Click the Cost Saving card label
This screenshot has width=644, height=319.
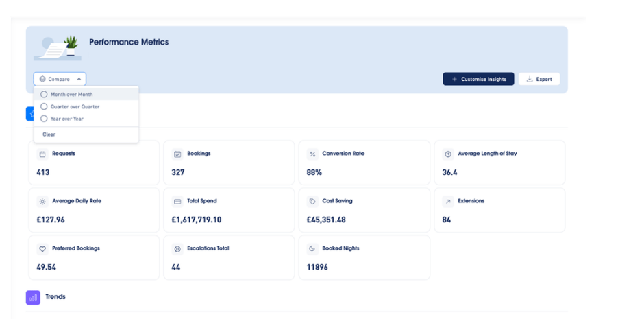337,201
